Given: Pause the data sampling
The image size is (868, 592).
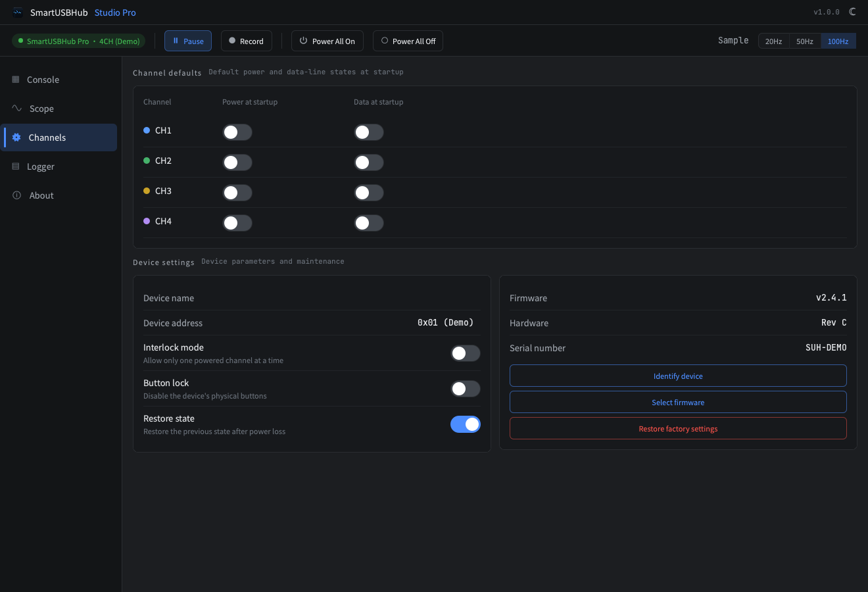Looking at the screenshot, I should coord(188,41).
